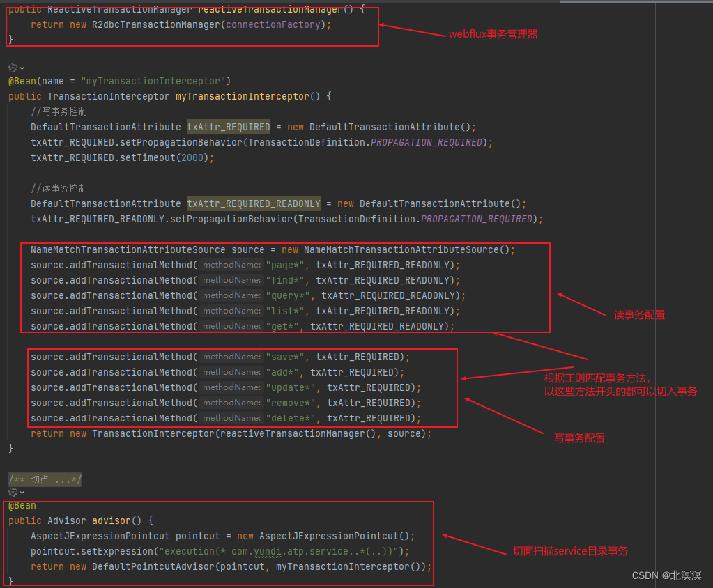Click the Spring bean gutter icon above @Bean myTransactionInterceptor
The height and width of the screenshot is (588, 713).
[11, 68]
